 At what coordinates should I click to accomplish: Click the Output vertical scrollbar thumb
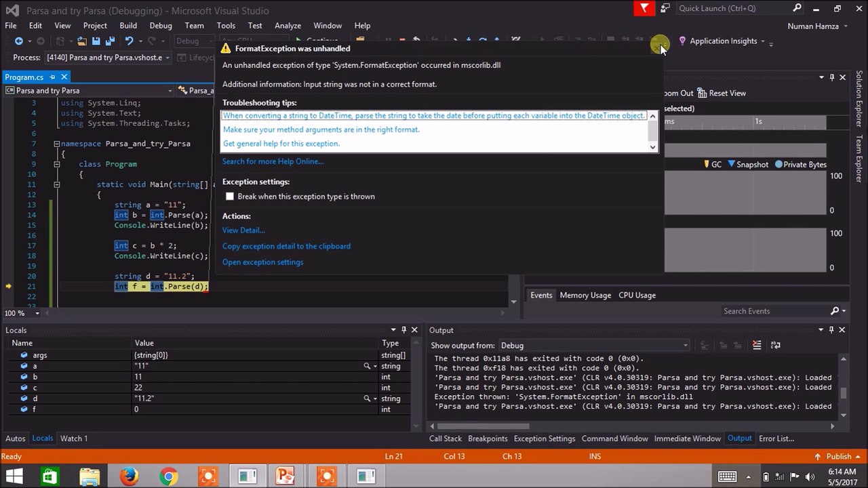click(x=844, y=393)
